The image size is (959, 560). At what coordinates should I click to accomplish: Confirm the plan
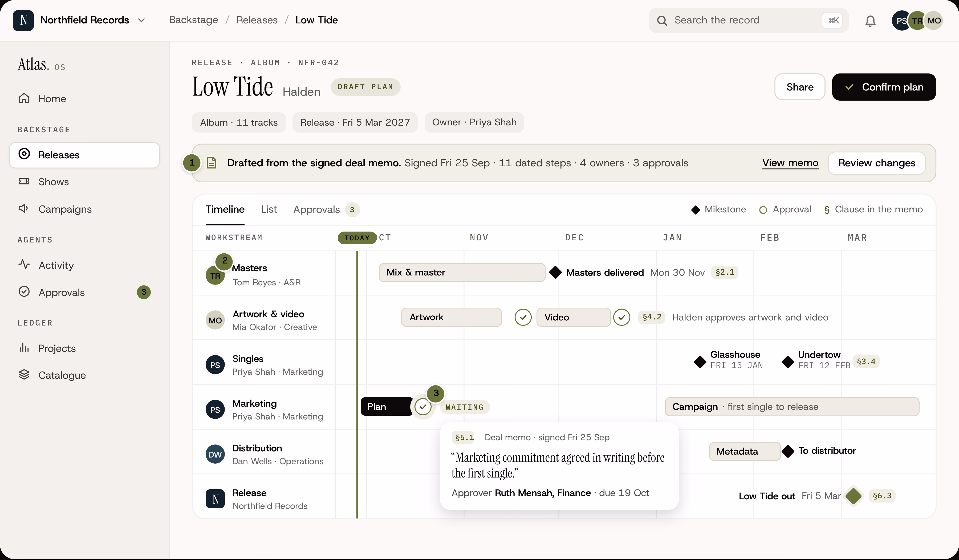click(x=884, y=87)
